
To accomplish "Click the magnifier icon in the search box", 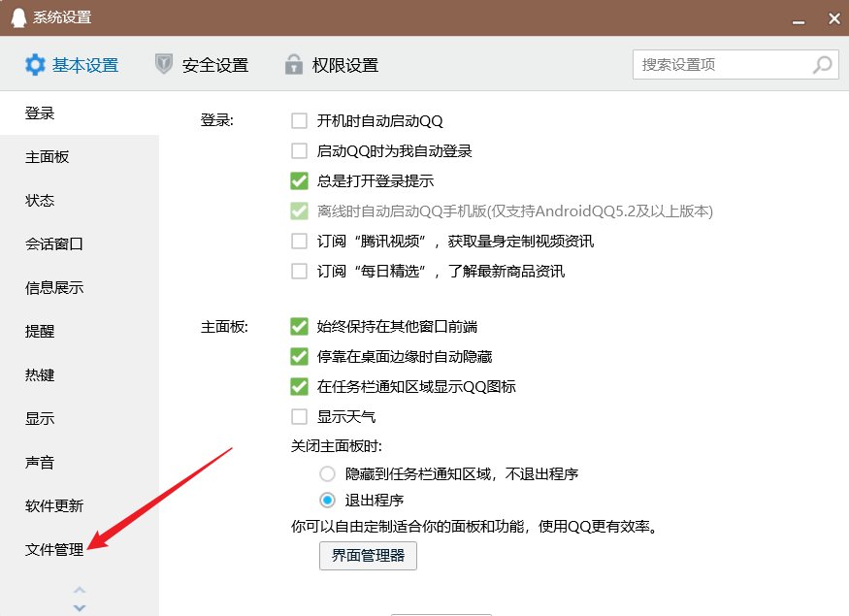I will (821, 64).
